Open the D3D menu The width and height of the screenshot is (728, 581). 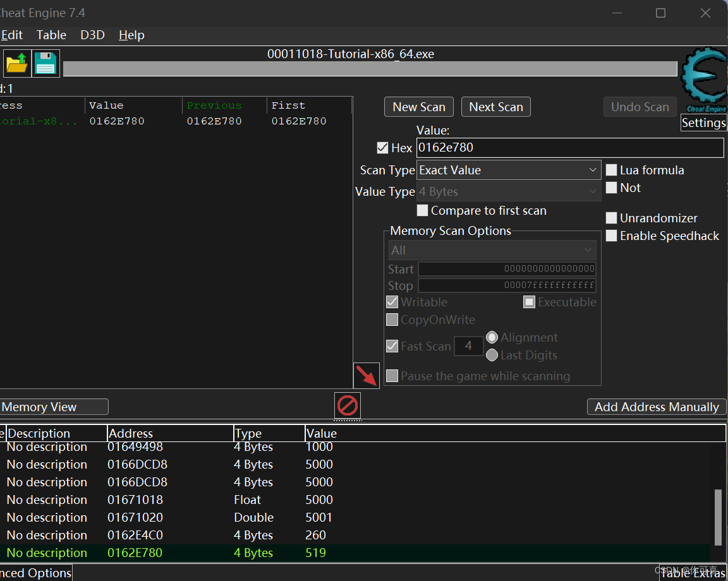[92, 35]
